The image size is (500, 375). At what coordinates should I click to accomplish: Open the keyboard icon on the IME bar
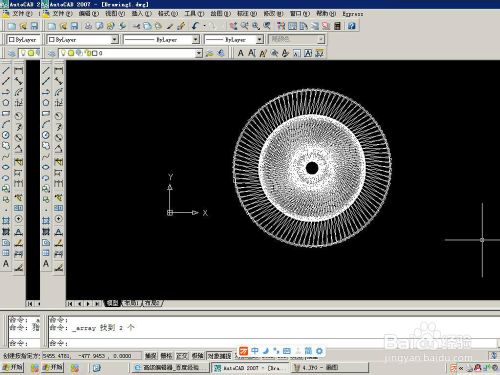[x=287, y=351]
